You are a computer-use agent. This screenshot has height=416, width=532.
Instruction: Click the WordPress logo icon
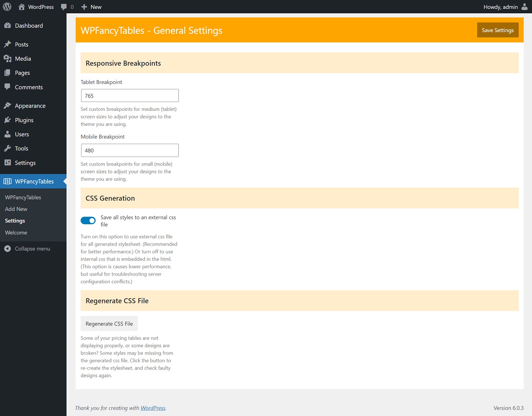pyautogui.click(x=7, y=7)
